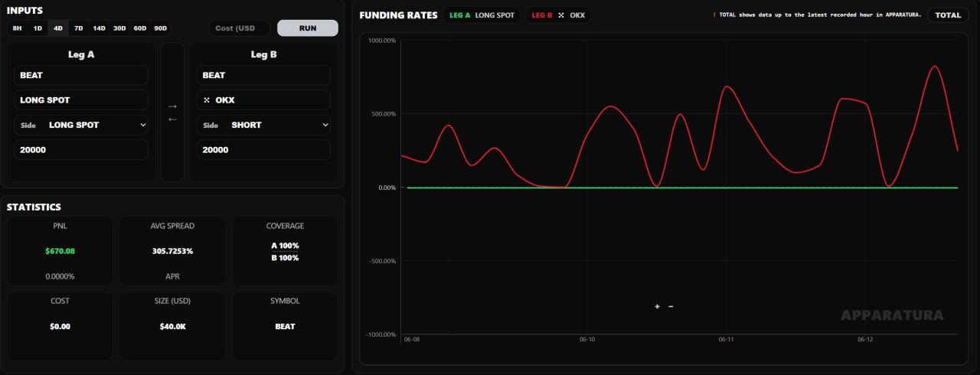
Task: Click the swap legs arrows icon
Action: coord(172,112)
